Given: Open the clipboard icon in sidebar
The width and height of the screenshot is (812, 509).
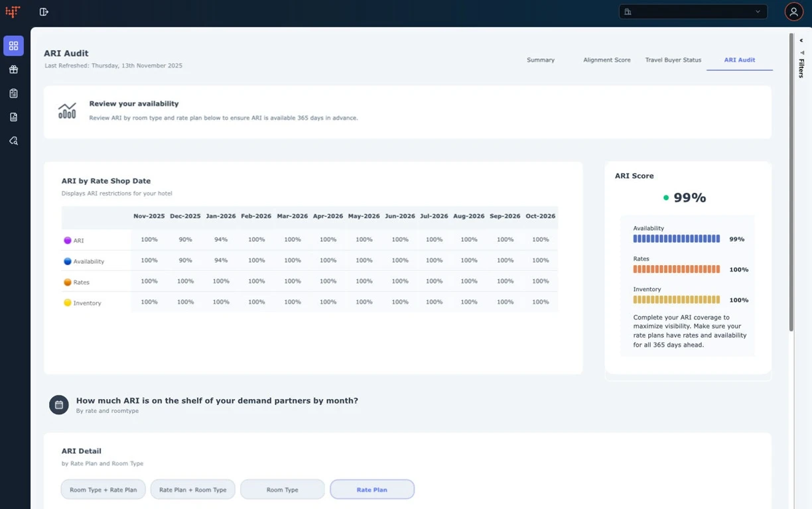Looking at the screenshot, I should (13, 93).
